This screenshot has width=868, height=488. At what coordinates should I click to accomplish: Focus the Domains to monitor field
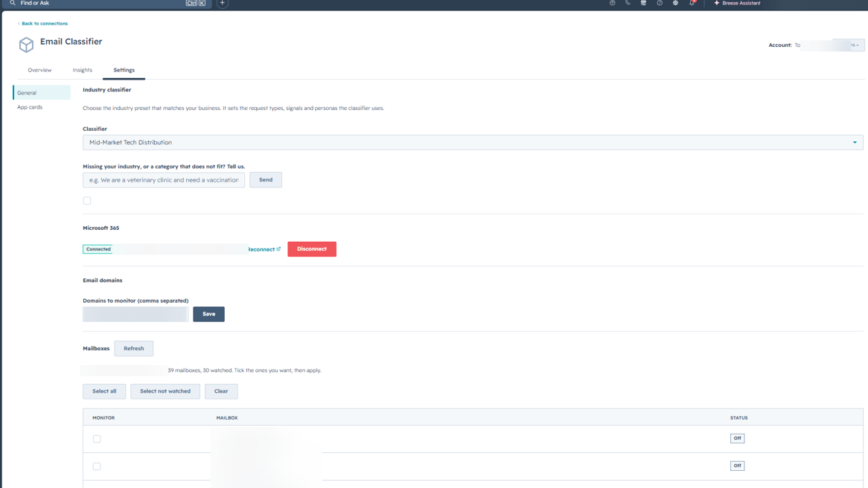[x=135, y=314]
